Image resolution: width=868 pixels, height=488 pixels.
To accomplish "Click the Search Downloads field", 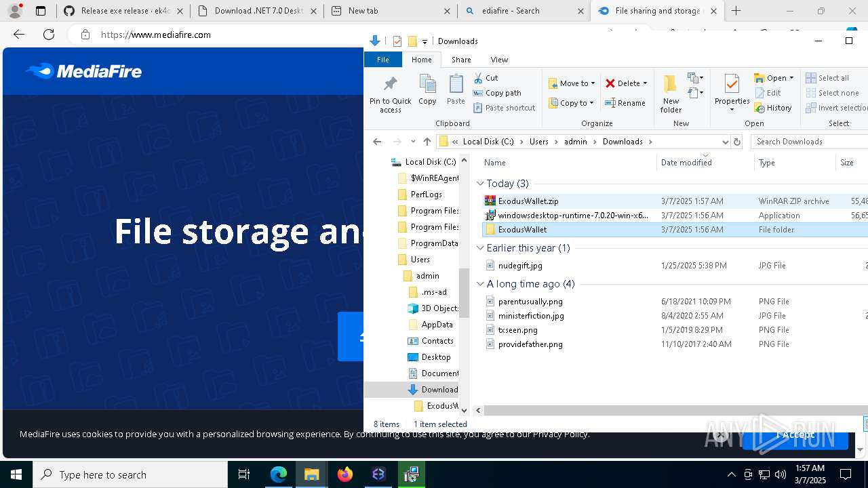I will (x=809, y=142).
